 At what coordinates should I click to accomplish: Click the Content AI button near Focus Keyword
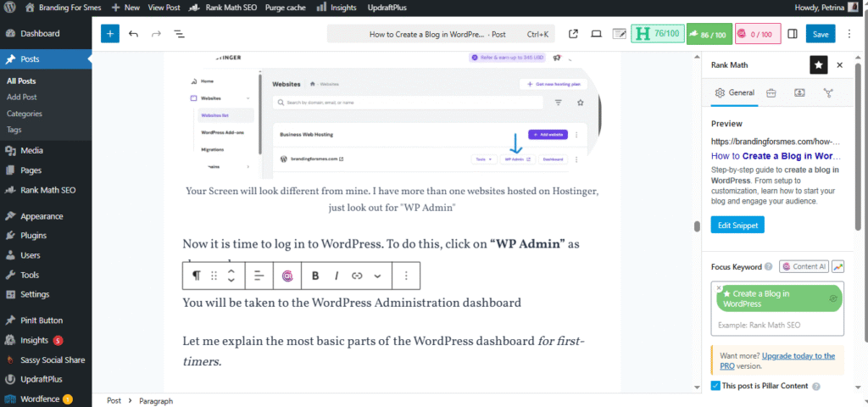804,266
